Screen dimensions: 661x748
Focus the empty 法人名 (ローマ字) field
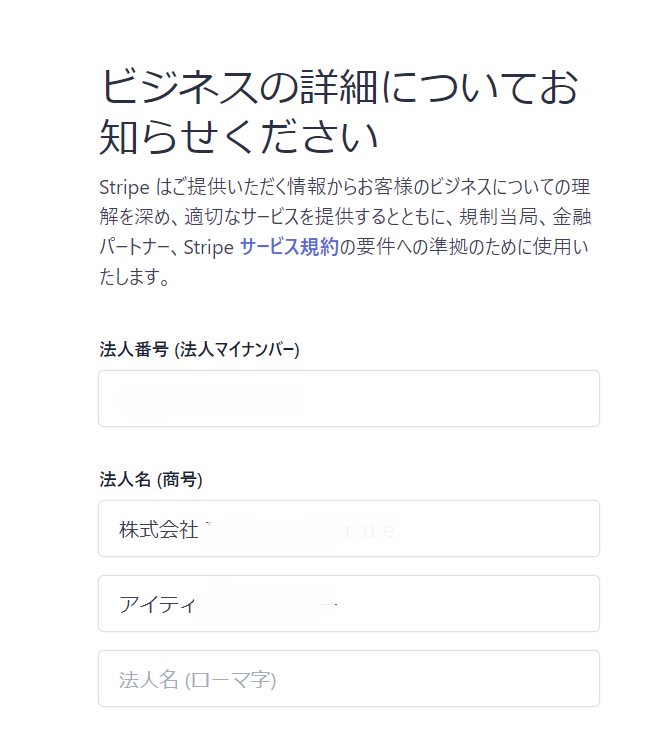348,680
